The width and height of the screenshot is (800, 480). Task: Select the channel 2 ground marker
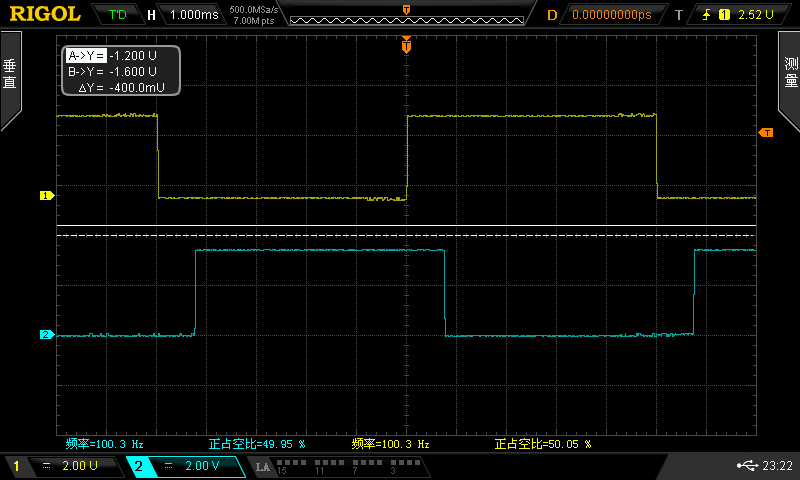(45, 335)
